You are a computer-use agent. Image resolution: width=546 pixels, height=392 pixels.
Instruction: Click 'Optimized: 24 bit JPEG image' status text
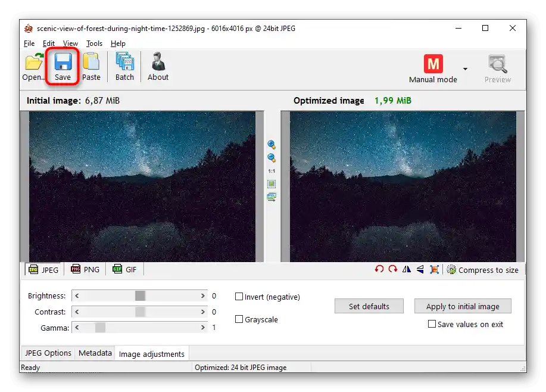241,367
